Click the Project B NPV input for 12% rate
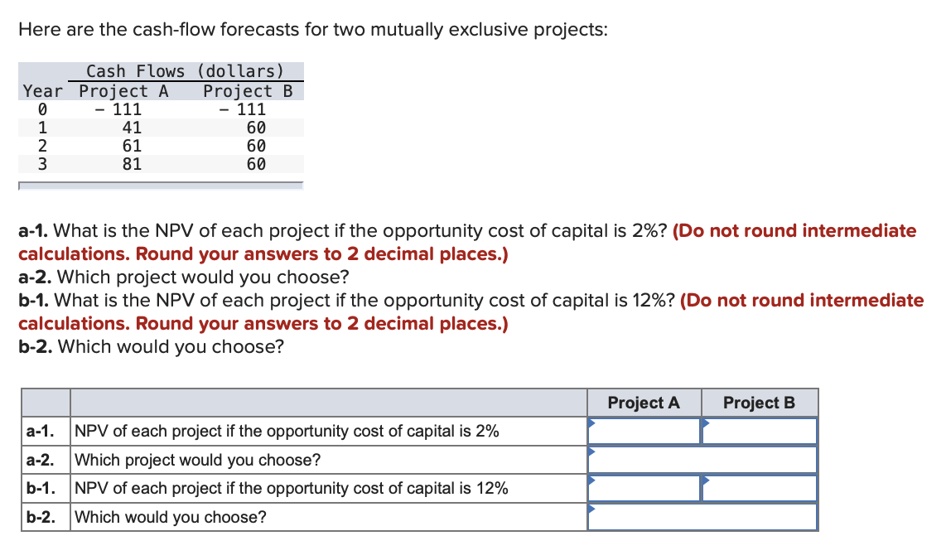Viewport: 946px width, 560px height. coord(760,488)
